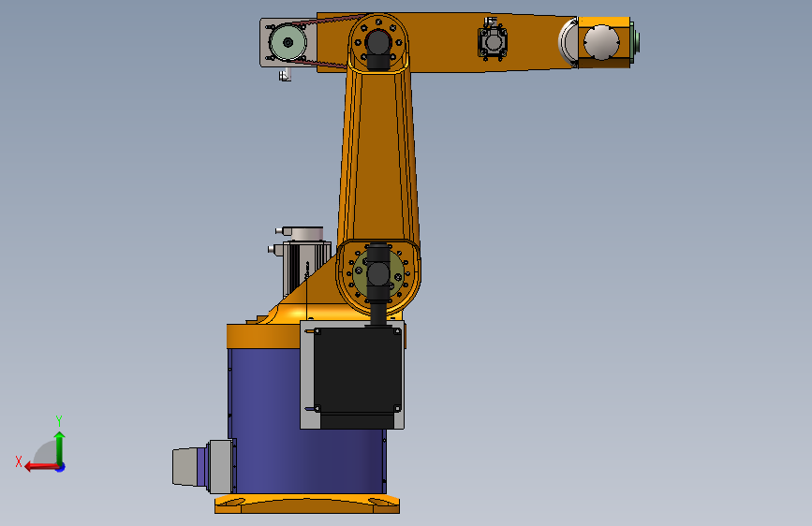This screenshot has height=526, width=812.
Task: Click the red "X" axis label
Action: click(x=19, y=461)
